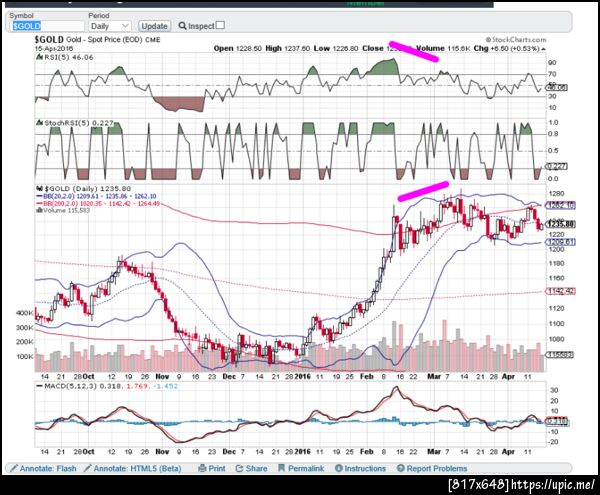Click the 0.227 StochRSI value tag
600x495 pixels.
tap(557, 166)
